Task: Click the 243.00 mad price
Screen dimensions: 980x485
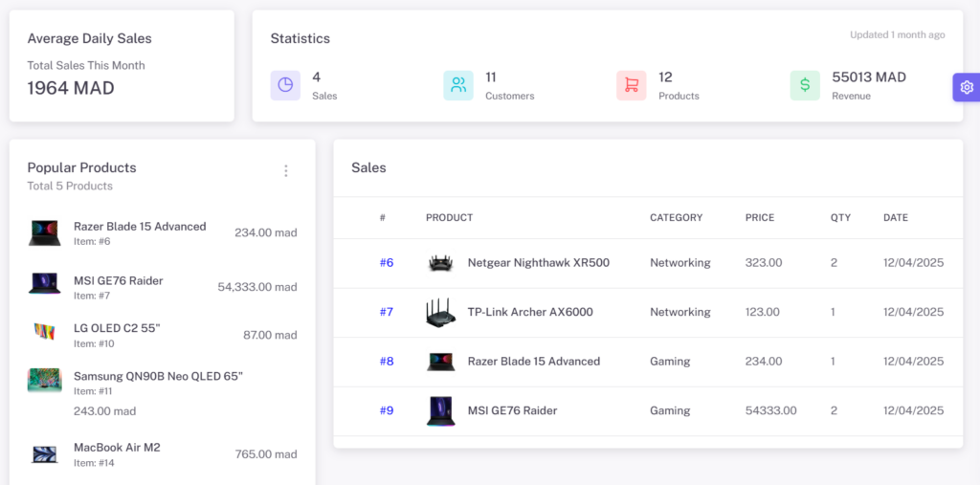Action: [105, 411]
